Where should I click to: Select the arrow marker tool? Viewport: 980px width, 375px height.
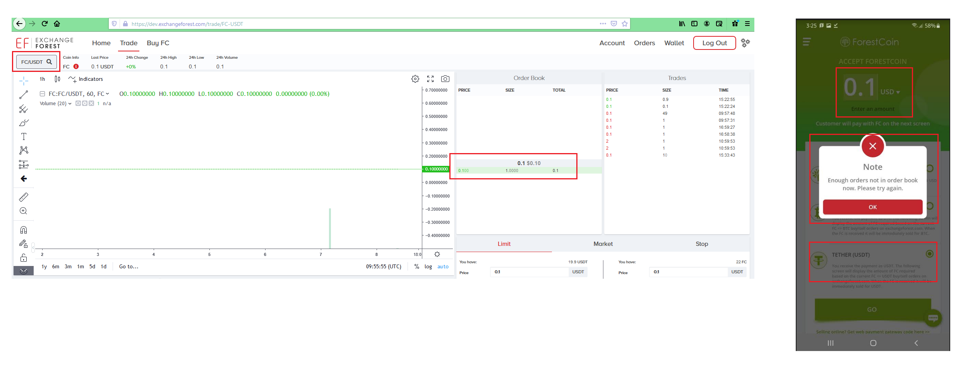(24, 179)
